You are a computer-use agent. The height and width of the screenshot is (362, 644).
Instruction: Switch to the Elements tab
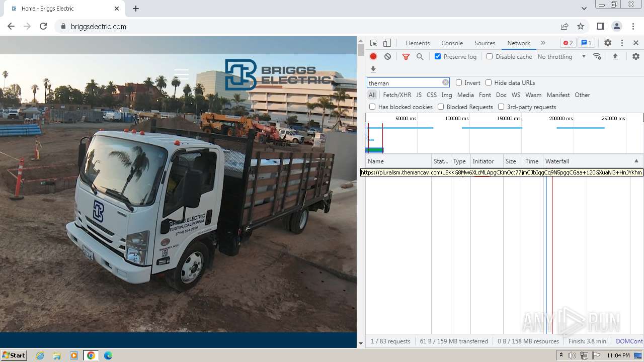(x=418, y=43)
